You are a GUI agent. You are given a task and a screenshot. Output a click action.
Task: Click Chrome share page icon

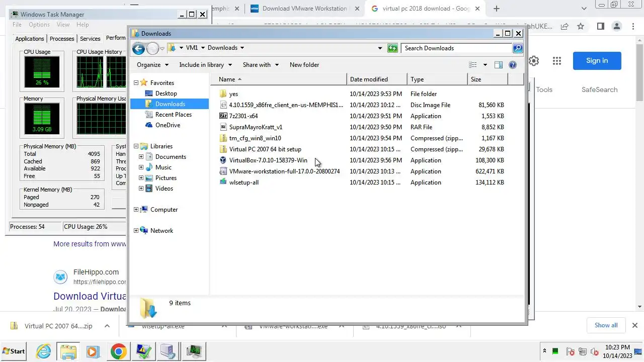[x=565, y=26]
